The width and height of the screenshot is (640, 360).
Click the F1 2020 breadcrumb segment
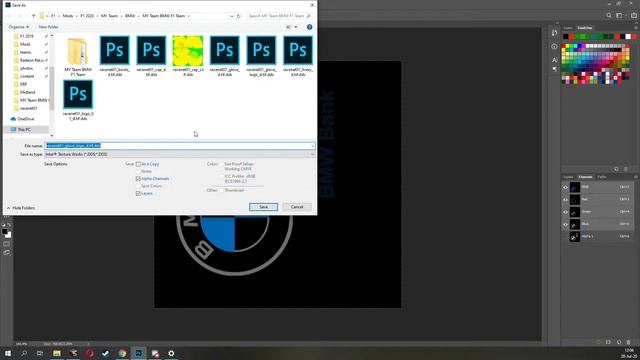(x=87, y=16)
